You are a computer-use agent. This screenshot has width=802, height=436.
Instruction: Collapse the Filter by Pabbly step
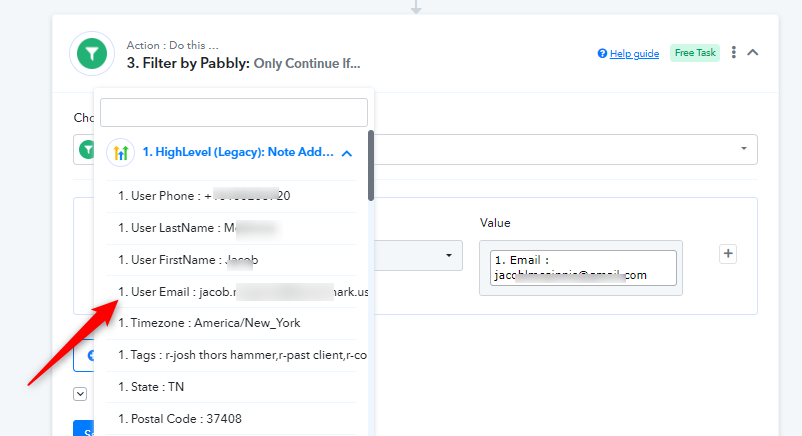pos(752,52)
